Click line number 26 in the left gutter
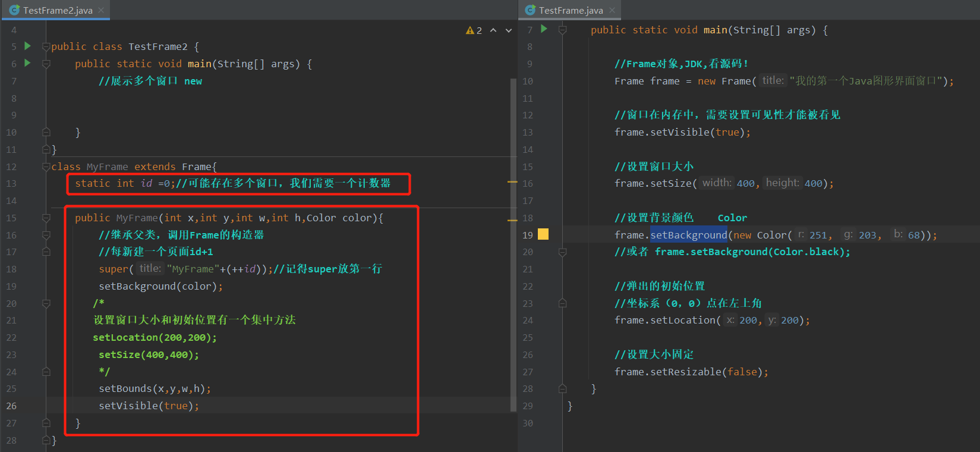Viewport: 980px width, 452px height. [11, 406]
